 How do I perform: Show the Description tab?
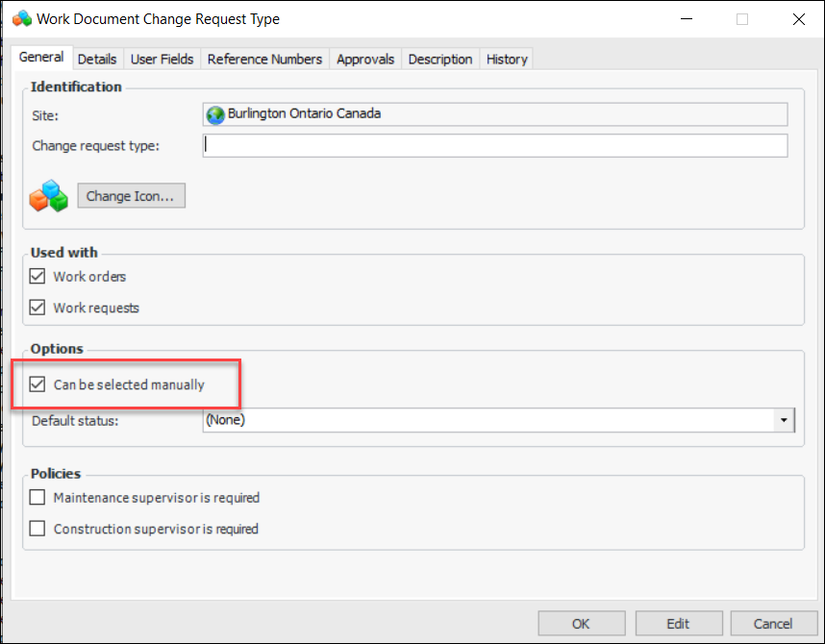pyautogui.click(x=440, y=60)
